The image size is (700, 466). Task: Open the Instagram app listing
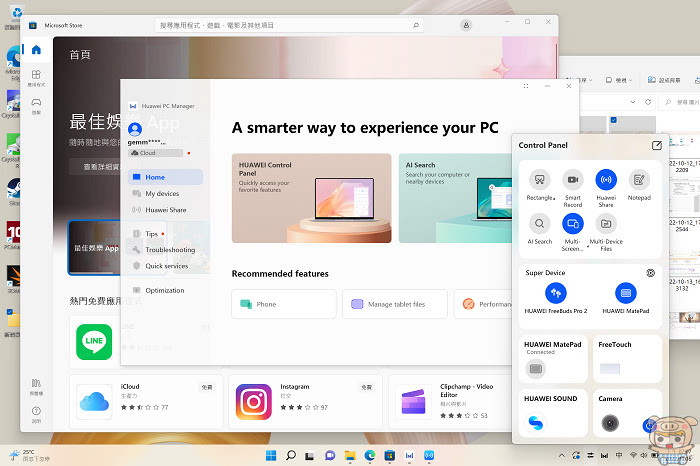305,402
